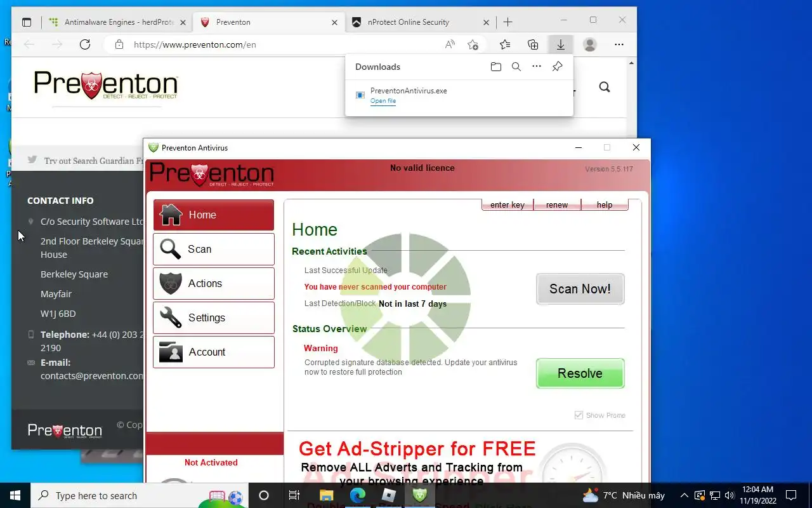Open the Edge profile avatar
The image size is (812, 508).
tap(590, 44)
